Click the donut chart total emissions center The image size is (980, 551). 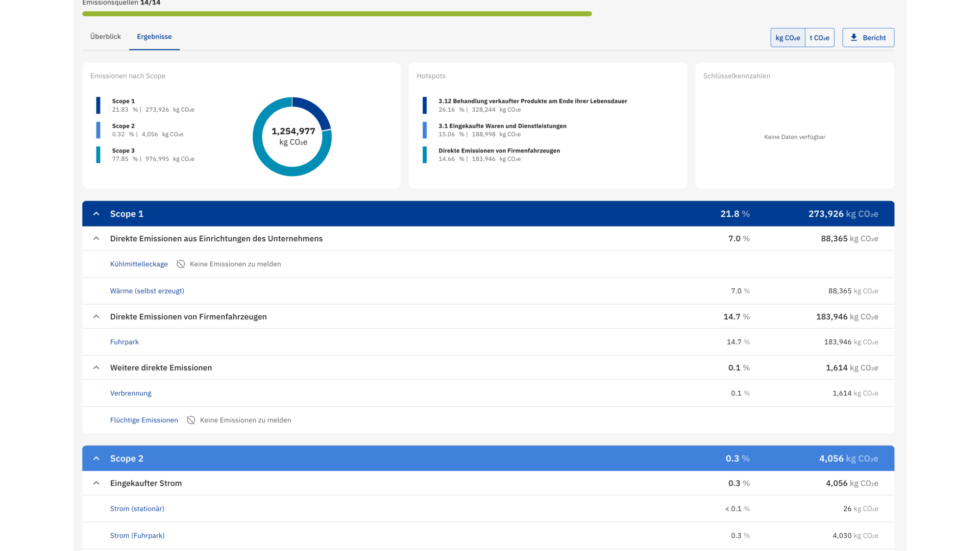point(292,136)
